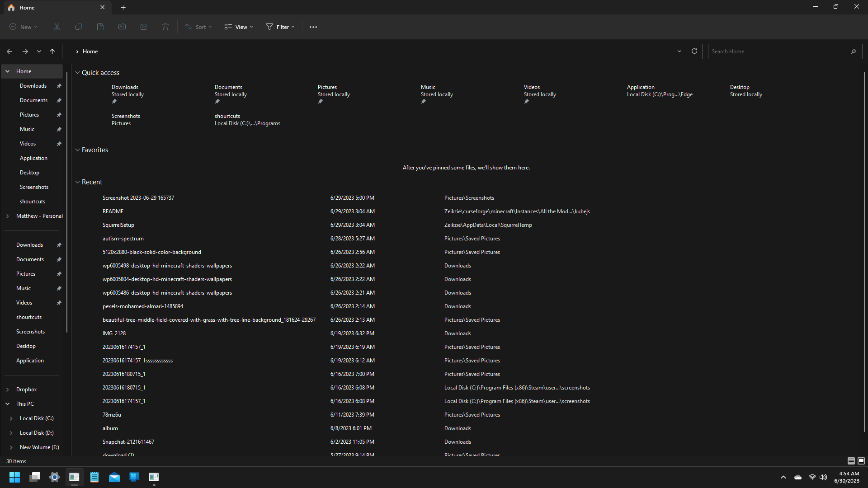Image resolution: width=868 pixels, height=488 pixels.
Task: Open the Sort dropdown menu
Action: pyautogui.click(x=198, y=27)
